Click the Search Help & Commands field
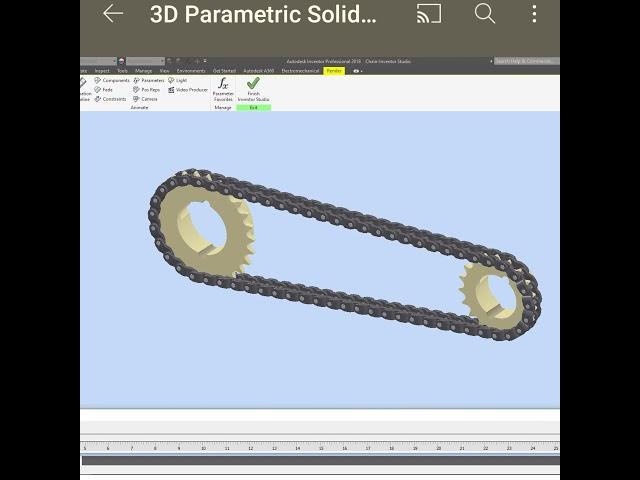The height and width of the screenshot is (480, 640). tap(525, 61)
